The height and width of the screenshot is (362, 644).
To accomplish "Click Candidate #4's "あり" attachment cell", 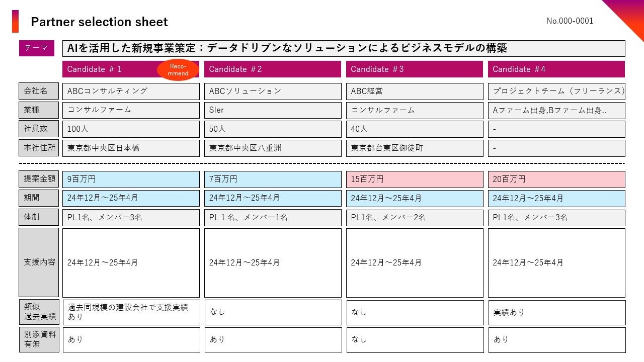I will coord(557,340).
